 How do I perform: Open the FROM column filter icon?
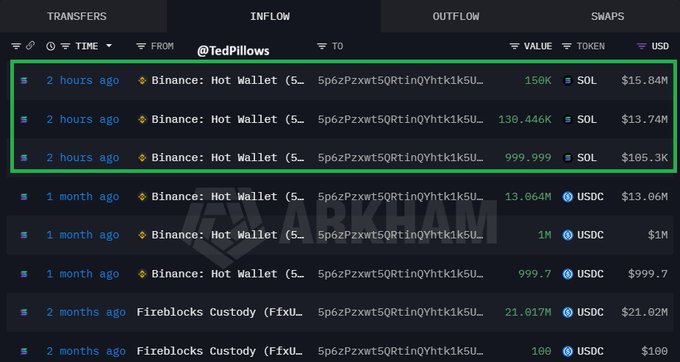click(141, 46)
